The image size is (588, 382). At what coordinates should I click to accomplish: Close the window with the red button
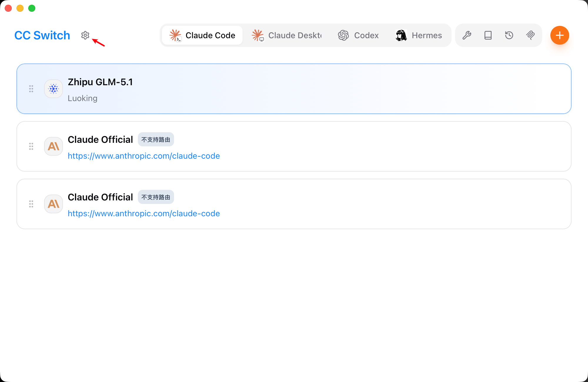[x=8, y=8]
